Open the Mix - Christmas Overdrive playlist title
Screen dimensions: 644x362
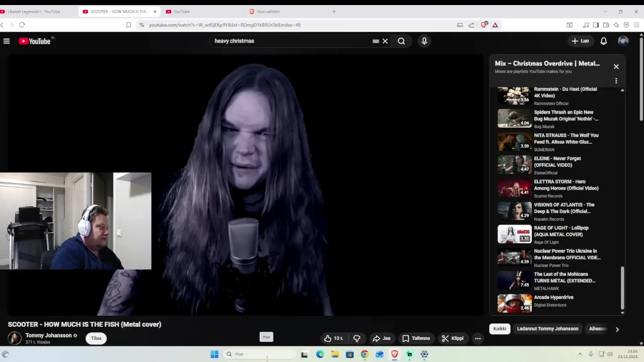tap(547, 63)
